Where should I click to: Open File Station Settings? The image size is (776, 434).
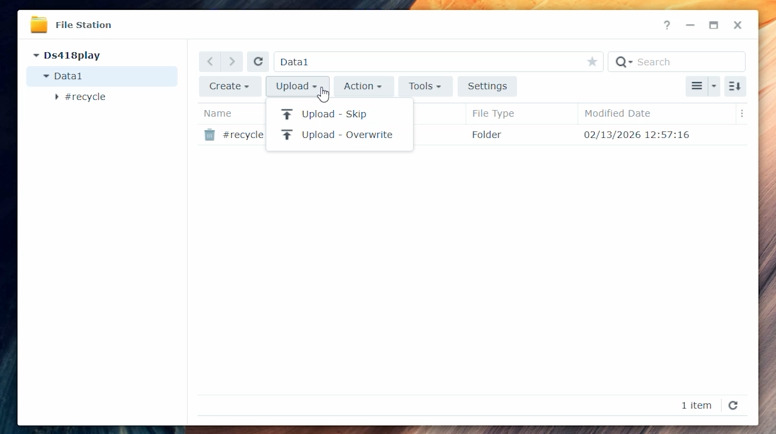(487, 86)
